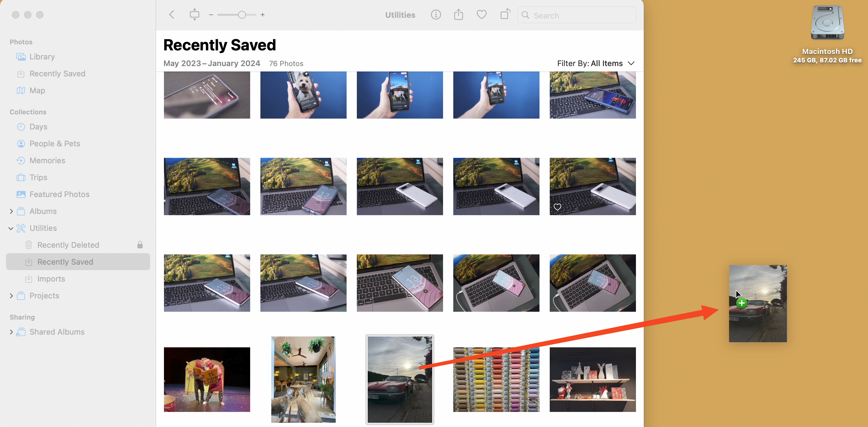
Task: Click Recently Deleted sidebar item
Action: click(x=68, y=244)
